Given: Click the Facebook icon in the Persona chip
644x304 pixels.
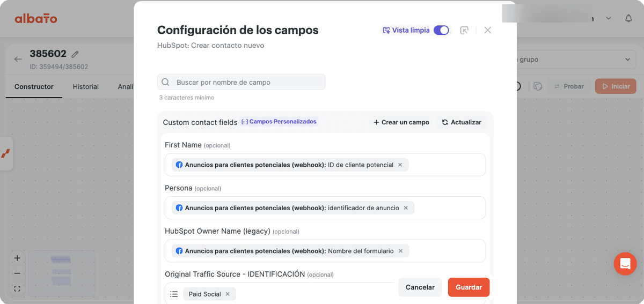Looking at the screenshot, I should coord(179,207).
